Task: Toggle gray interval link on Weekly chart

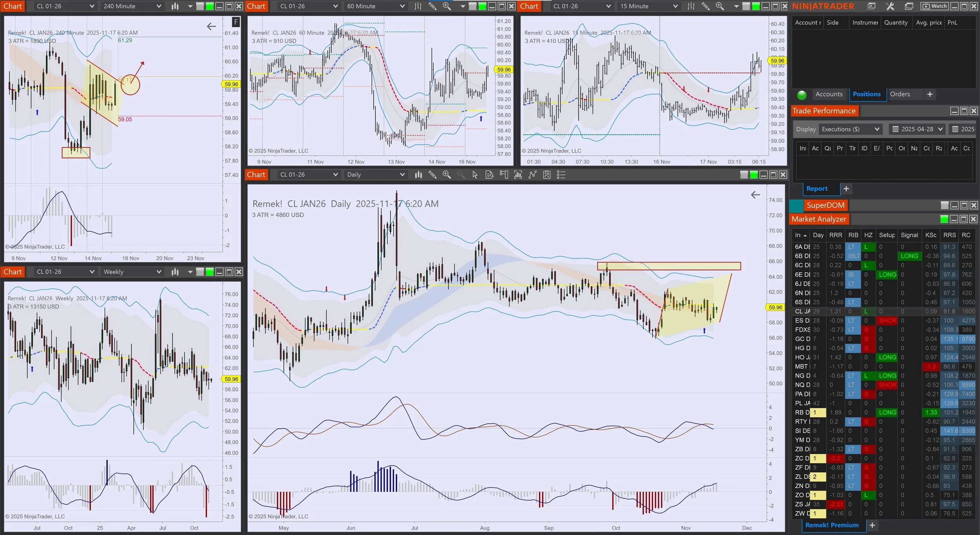Action: [200, 272]
